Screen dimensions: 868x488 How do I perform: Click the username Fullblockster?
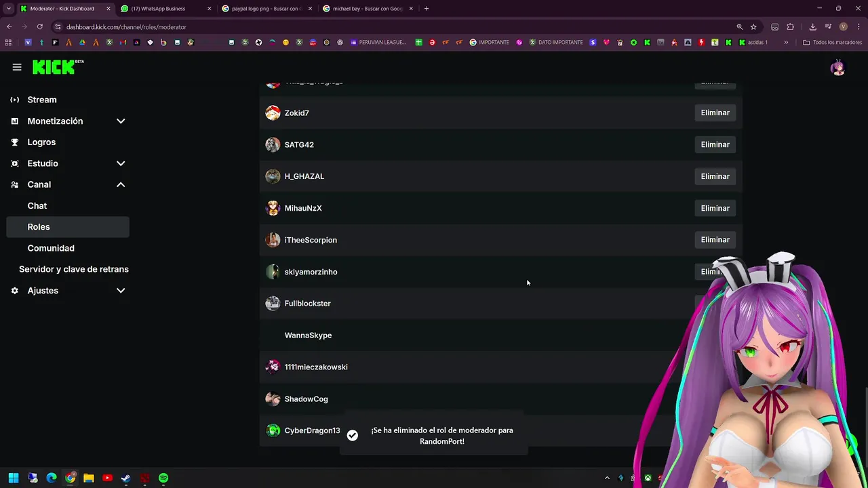click(308, 304)
